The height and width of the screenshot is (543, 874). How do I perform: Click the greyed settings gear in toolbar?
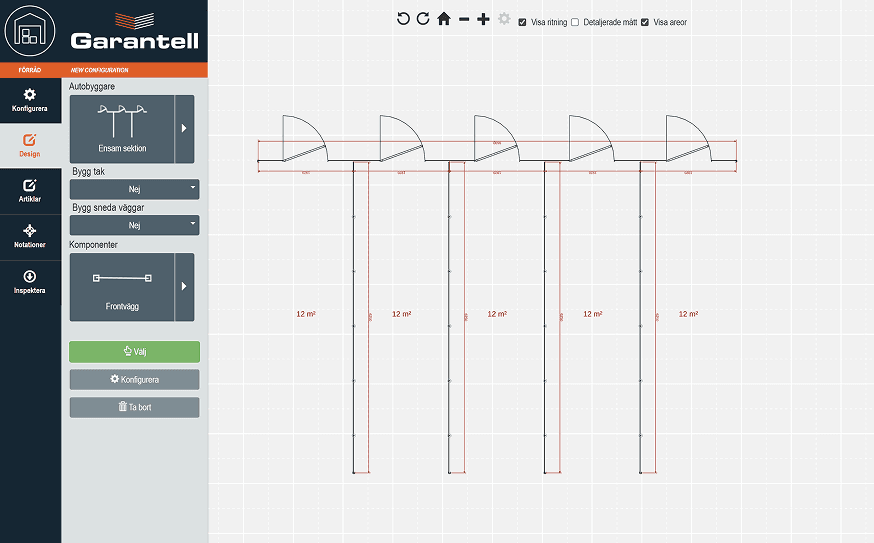click(x=504, y=19)
